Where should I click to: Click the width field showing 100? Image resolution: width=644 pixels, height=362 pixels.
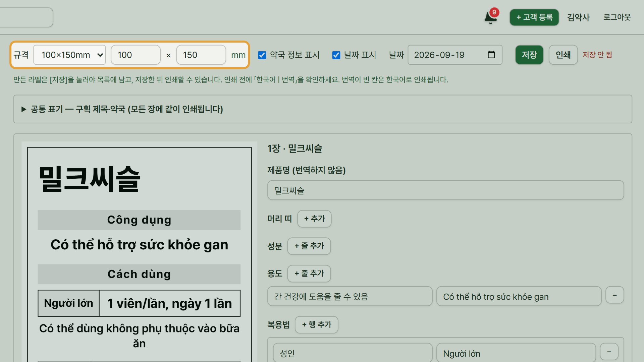[x=136, y=55]
